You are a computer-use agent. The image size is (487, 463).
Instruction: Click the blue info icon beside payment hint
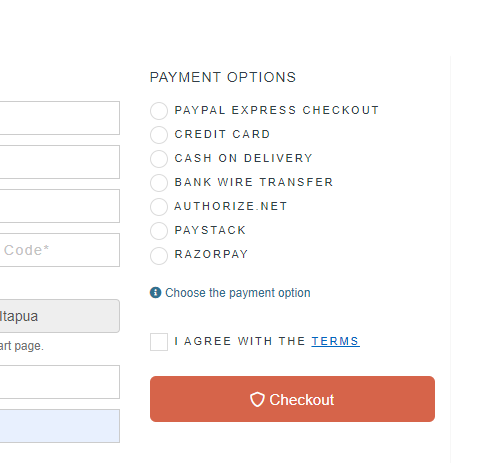point(155,292)
